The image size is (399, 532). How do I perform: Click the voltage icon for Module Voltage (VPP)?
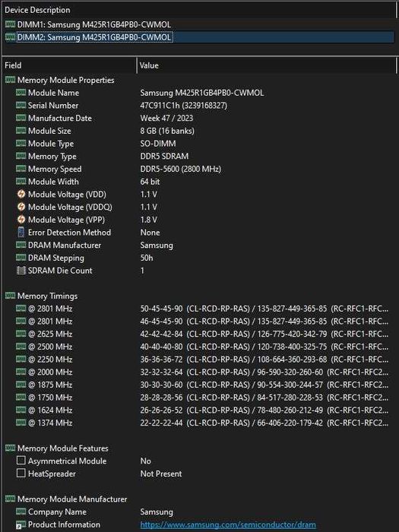pos(21,220)
